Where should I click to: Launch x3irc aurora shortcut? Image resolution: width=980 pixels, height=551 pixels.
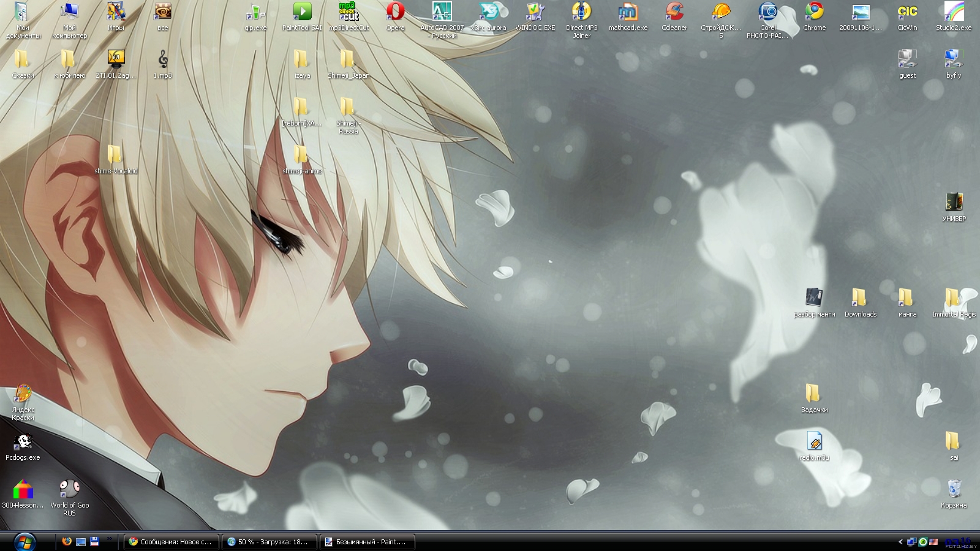488,17
